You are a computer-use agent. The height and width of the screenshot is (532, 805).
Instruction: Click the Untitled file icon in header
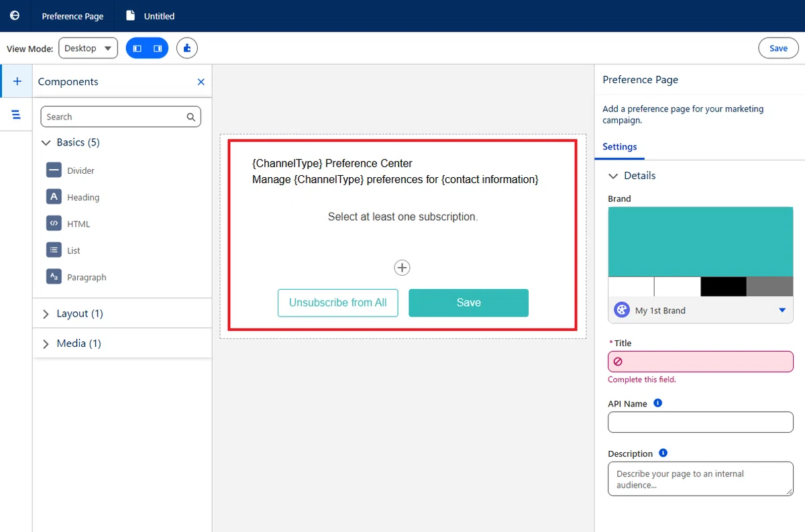point(131,15)
